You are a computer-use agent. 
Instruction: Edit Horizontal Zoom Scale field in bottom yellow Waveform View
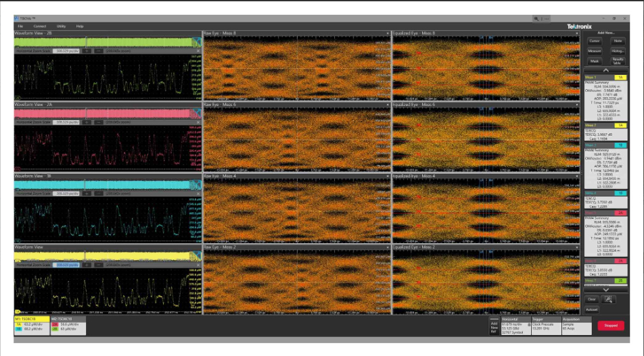tap(66, 265)
